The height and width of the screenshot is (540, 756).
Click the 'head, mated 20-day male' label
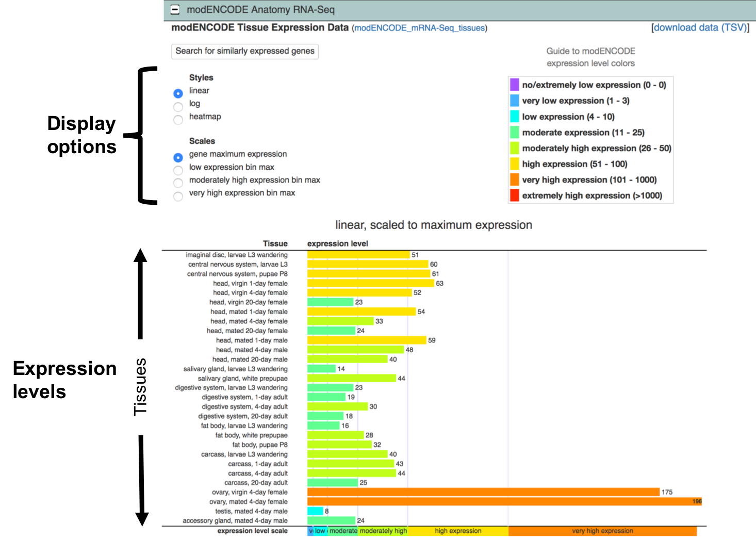point(250,359)
